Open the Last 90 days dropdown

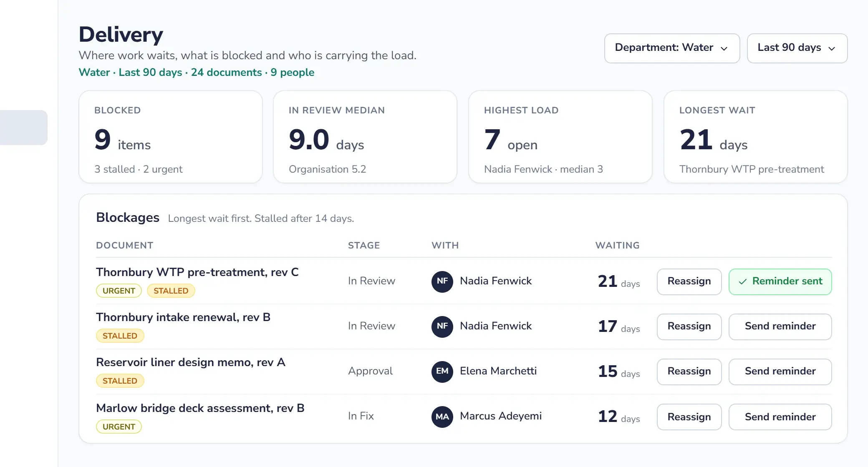click(797, 48)
